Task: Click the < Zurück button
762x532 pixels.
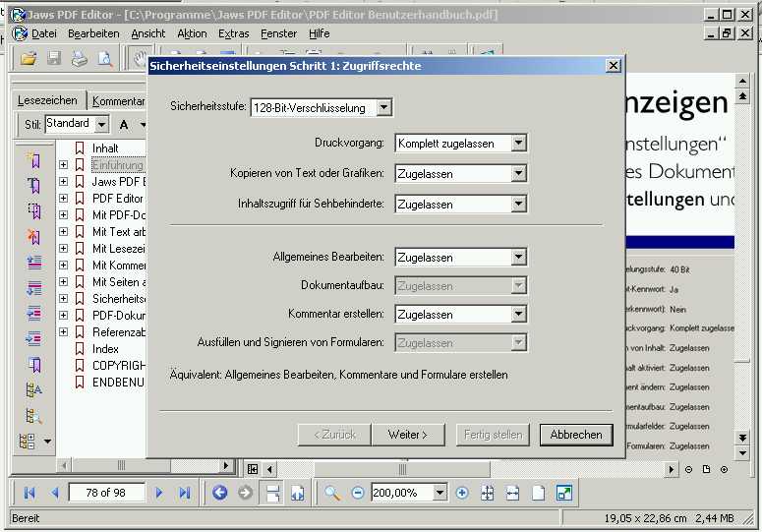Action: [x=335, y=435]
